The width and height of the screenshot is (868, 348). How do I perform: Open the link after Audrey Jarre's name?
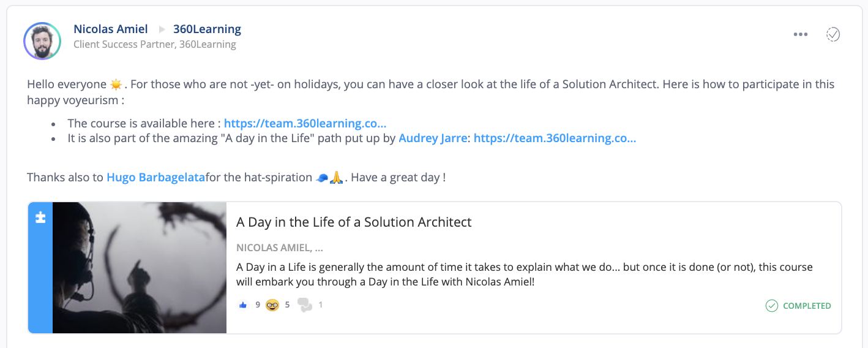click(x=555, y=138)
